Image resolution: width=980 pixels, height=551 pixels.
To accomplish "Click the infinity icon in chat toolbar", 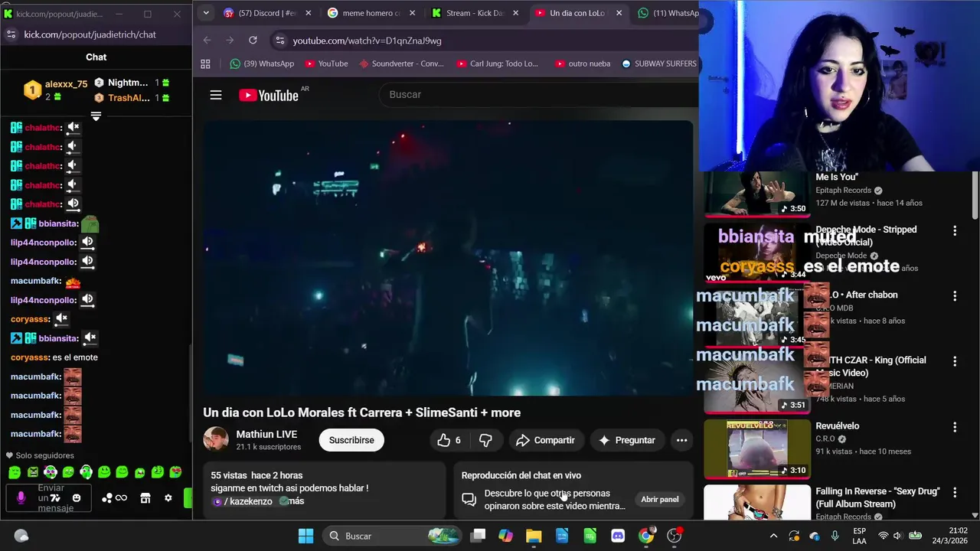I will (x=121, y=498).
